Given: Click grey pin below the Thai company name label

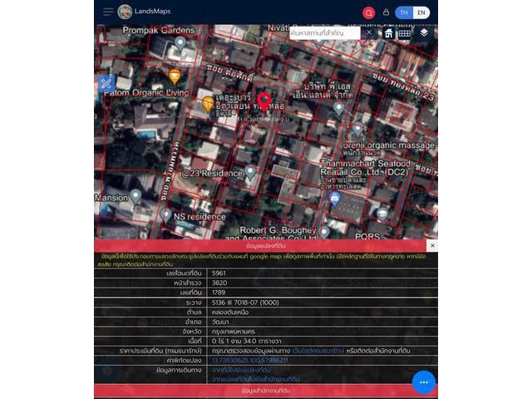Looking at the screenshot, I should click(x=338, y=109).
